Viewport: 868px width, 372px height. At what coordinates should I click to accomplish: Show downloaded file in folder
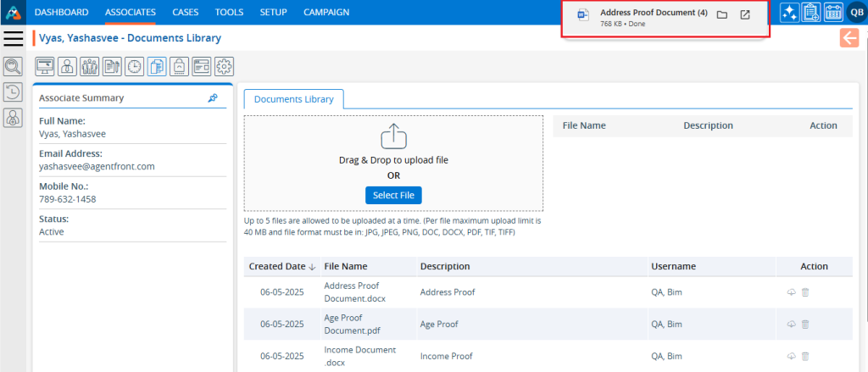click(722, 15)
